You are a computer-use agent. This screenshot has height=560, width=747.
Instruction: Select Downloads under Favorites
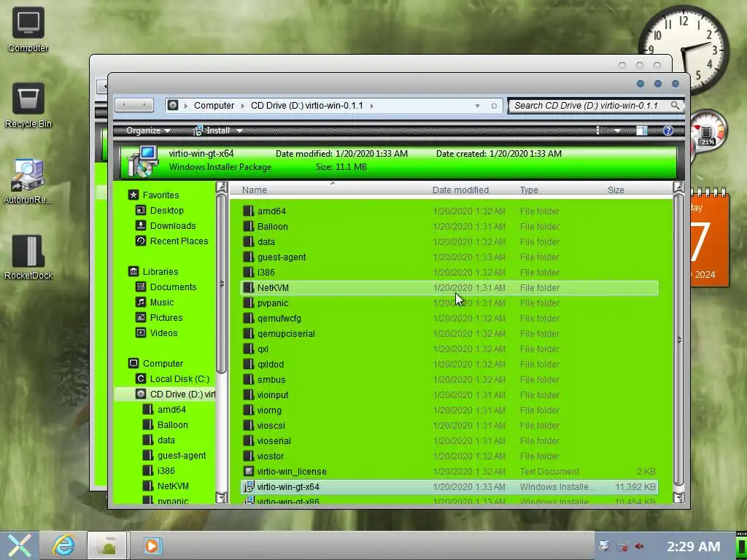click(x=172, y=226)
